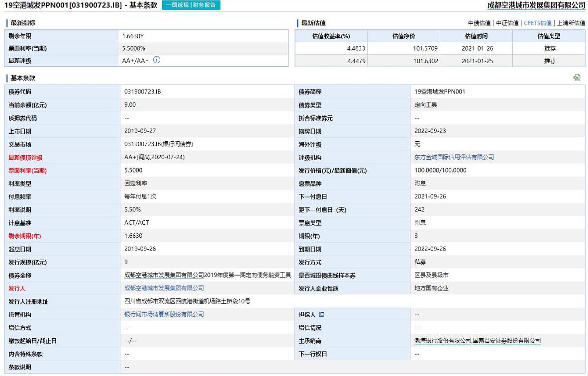Click the 最新估值 section heading
The height and width of the screenshot is (376, 588).
tap(313, 23)
